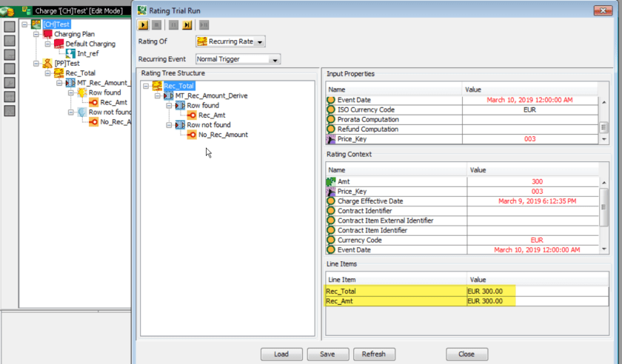Click the Rec_Total icon in Rating Tree Structure
Screen dimensions: 622x364
point(157,86)
